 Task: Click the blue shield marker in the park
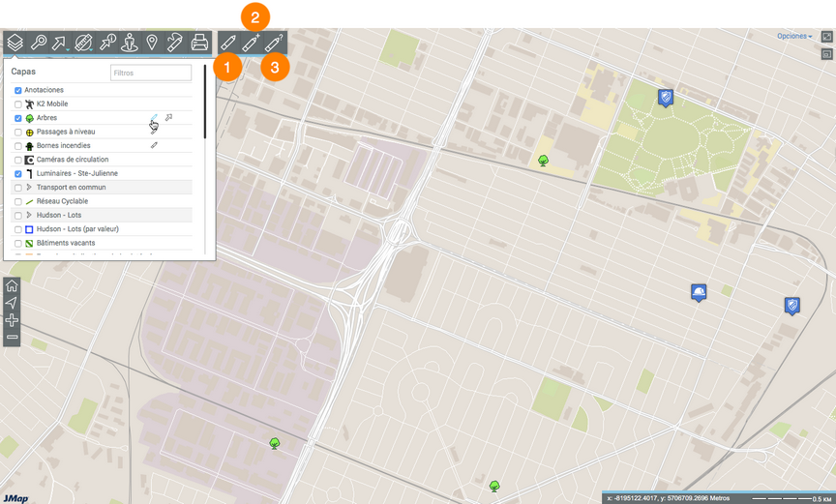(x=665, y=98)
